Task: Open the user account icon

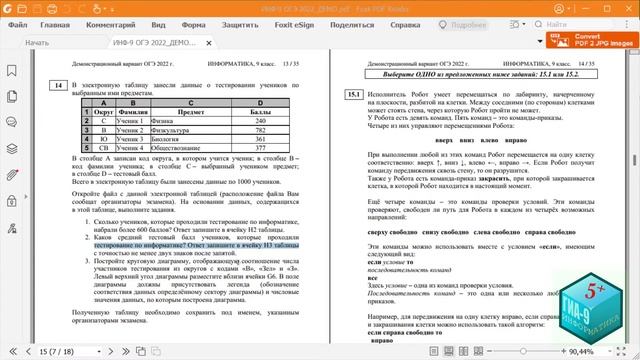Action: click(x=559, y=8)
